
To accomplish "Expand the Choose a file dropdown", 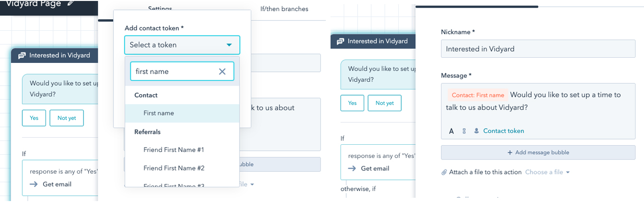I will click(x=547, y=172).
